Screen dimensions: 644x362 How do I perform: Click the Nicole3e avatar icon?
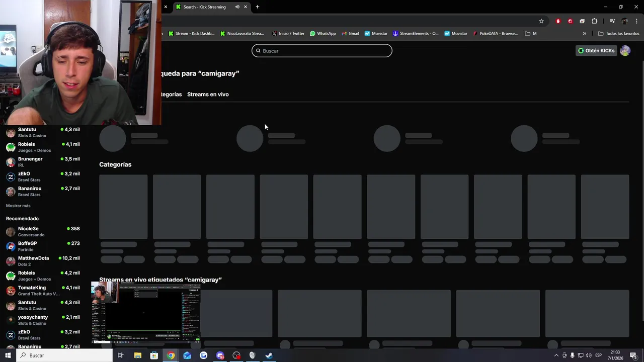pos(11,232)
